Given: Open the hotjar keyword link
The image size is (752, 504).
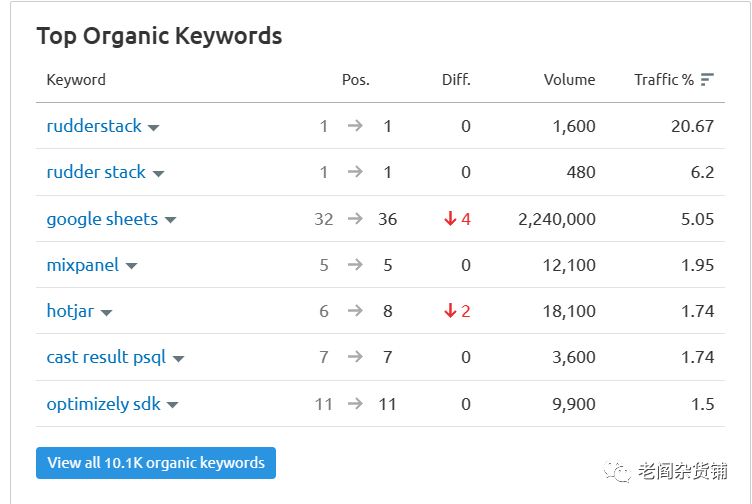Looking at the screenshot, I should 70,311.
